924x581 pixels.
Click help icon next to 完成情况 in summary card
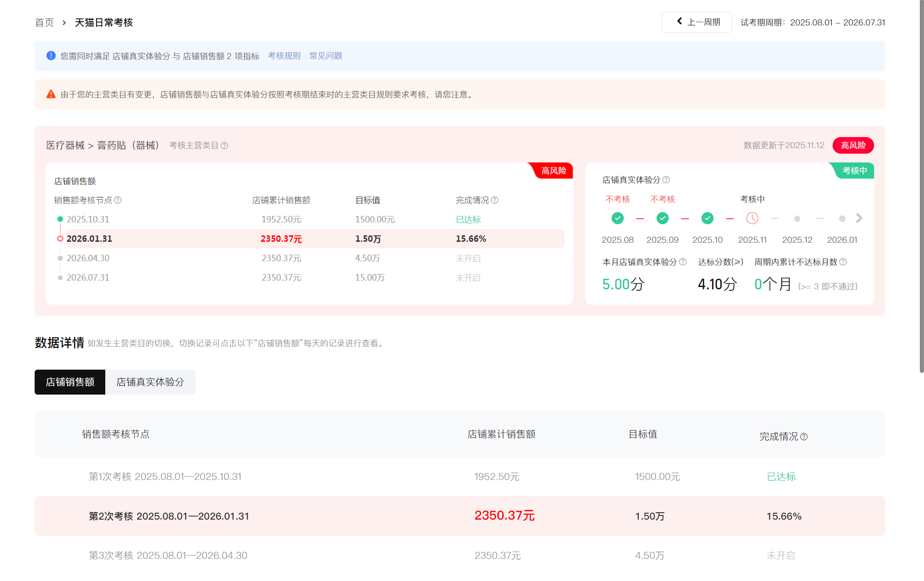click(495, 200)
